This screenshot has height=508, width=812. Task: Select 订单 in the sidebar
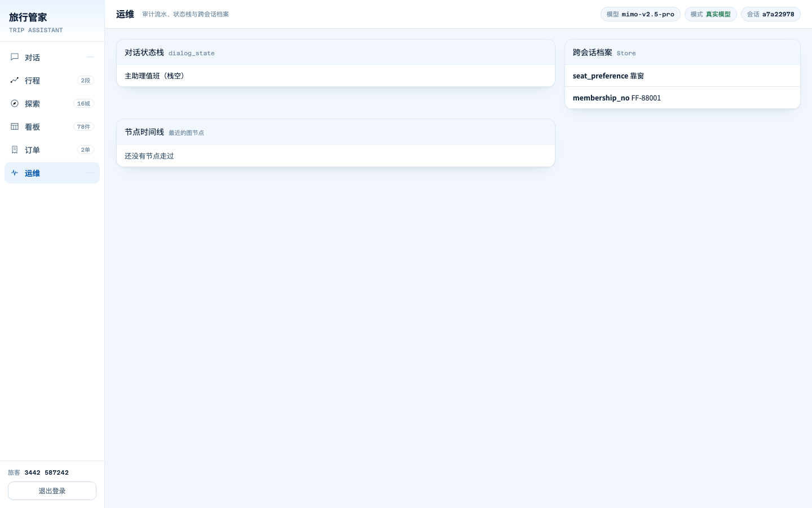pyautogui.click(x=52, y=150)
